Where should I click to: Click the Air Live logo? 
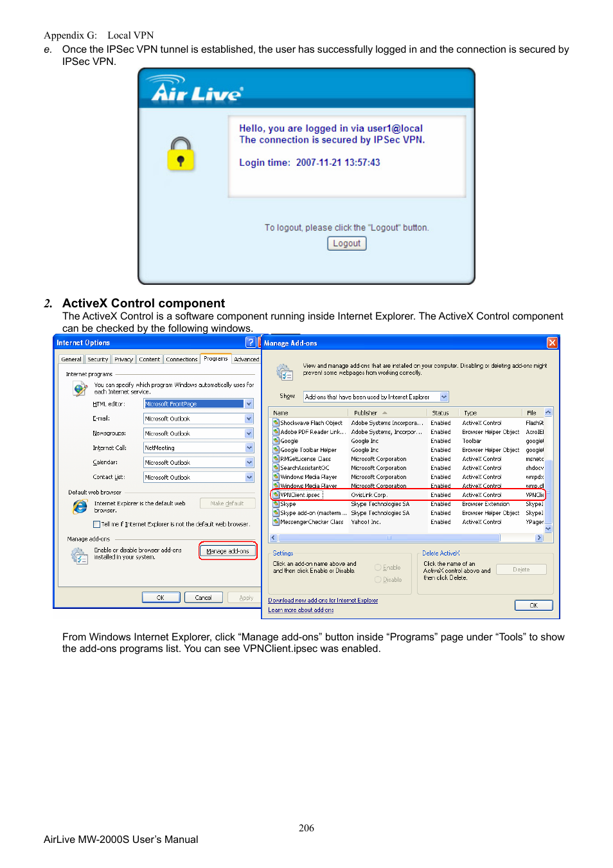tap(195, 90)
